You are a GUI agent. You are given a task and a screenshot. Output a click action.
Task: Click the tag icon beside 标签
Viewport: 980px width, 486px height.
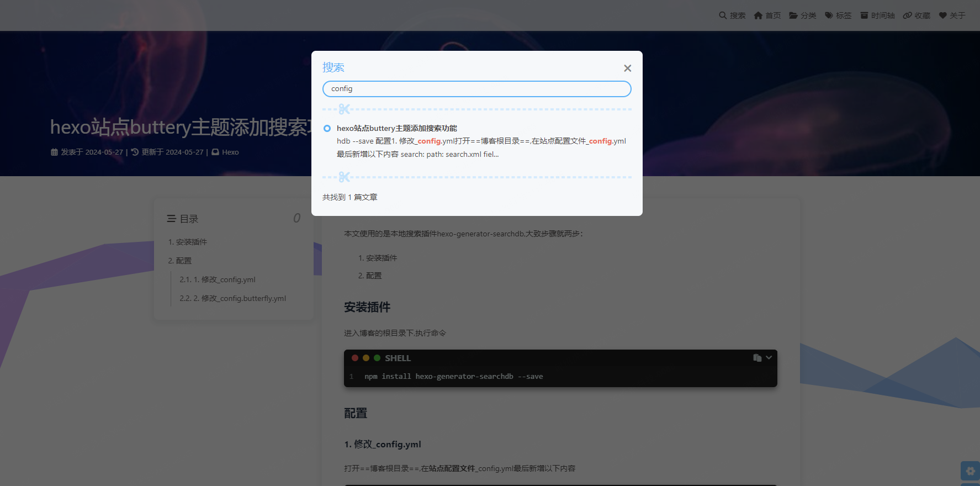[x=829, y=15]
